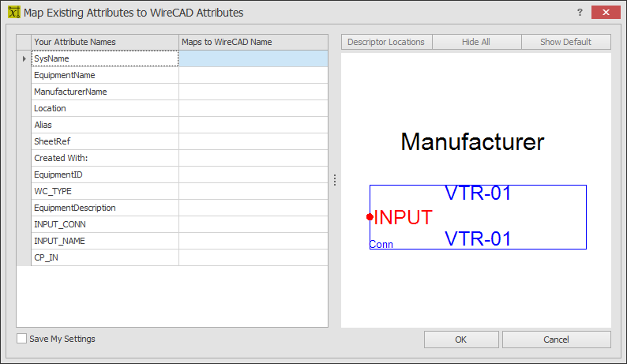Open the mapping cell for SheetRef
Viewport: 627px width, 364px height.
click(253, 141)
